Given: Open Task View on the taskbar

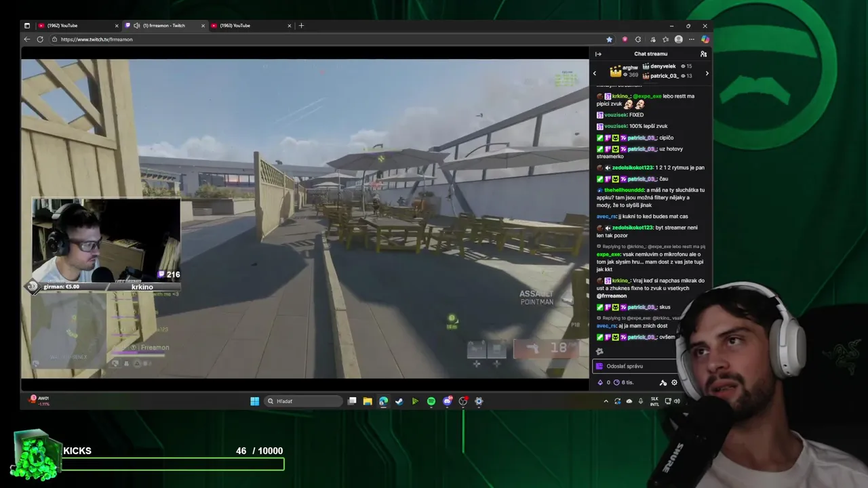Looking at the screenshot, I should tap(352, 401).
